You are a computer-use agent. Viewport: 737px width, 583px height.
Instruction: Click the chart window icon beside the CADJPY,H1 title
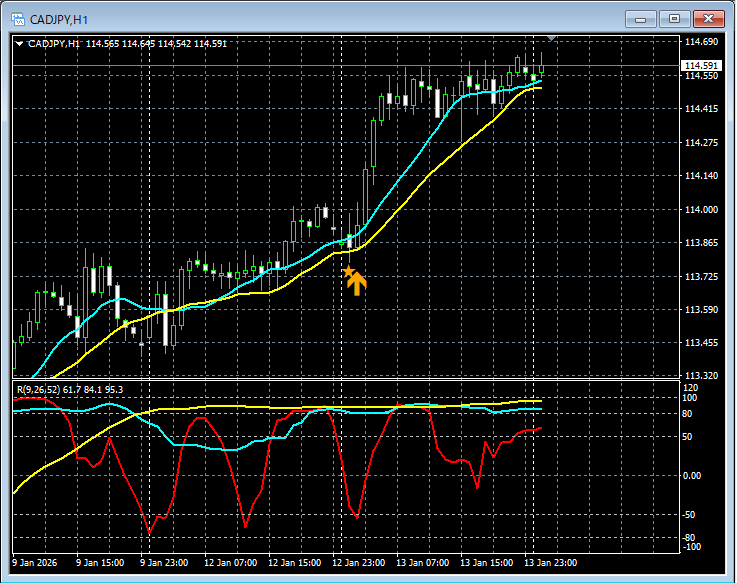coord(18,19)
